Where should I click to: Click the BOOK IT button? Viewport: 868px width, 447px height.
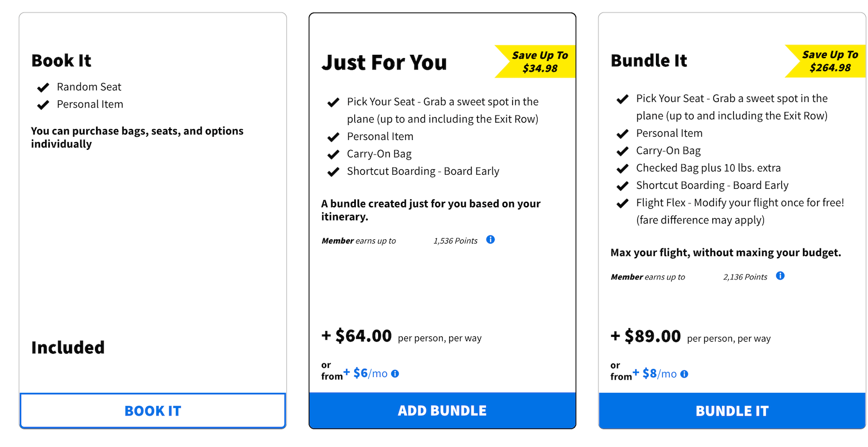pos(152,411)
